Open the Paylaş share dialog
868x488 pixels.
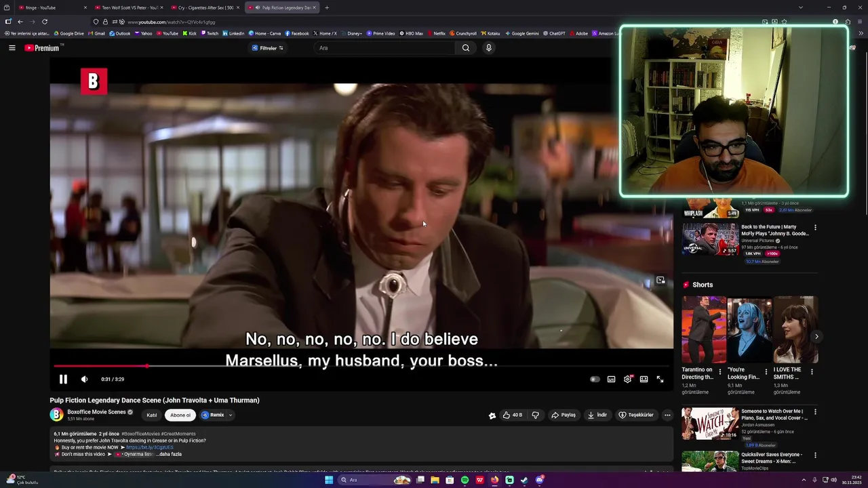pos(564,415)
